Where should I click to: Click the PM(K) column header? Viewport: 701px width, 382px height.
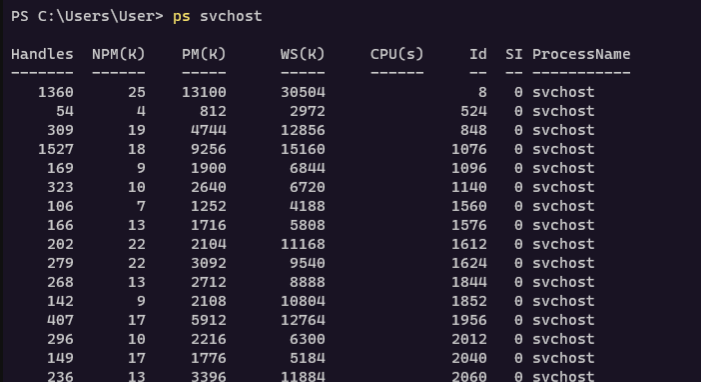204,54
